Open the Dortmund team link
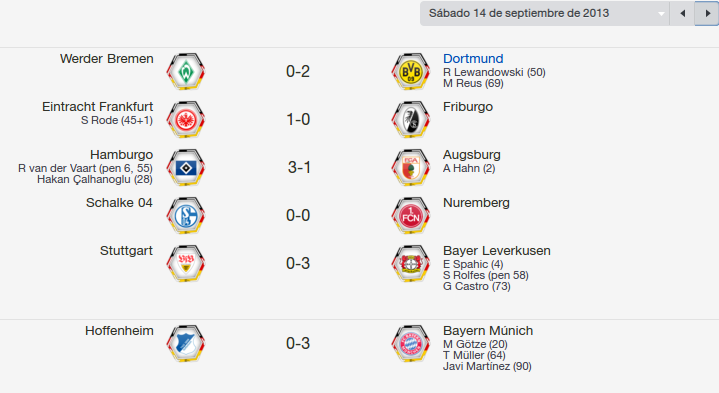Image resolution: width=719 pixels, height=393 pixels. pyautogui.click(x=473, y=59)
